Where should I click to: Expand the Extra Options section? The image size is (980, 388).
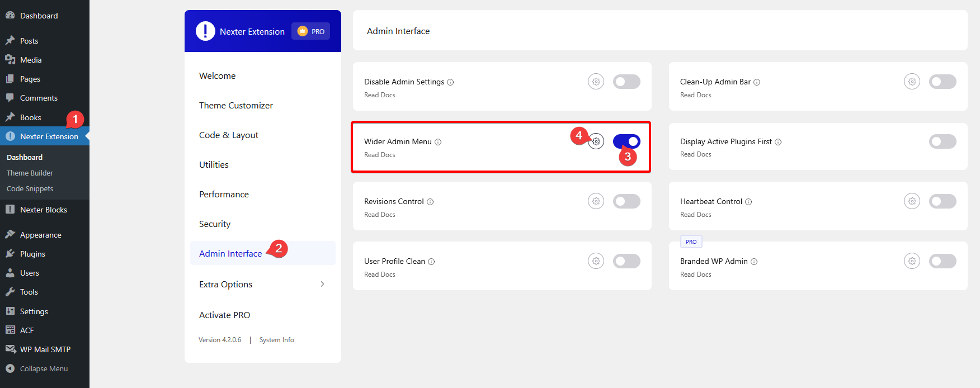pyautogui.click(x=225, y=284)
